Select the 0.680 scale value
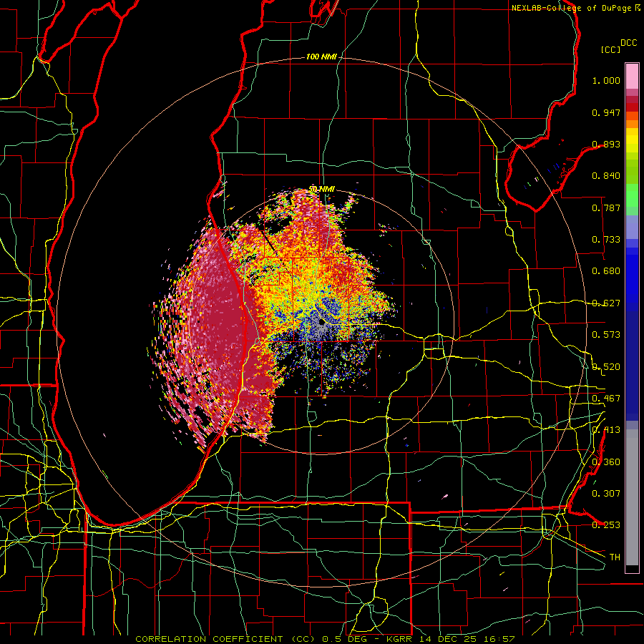The height and width of the screenshot is (644, 644). (606, 271)
